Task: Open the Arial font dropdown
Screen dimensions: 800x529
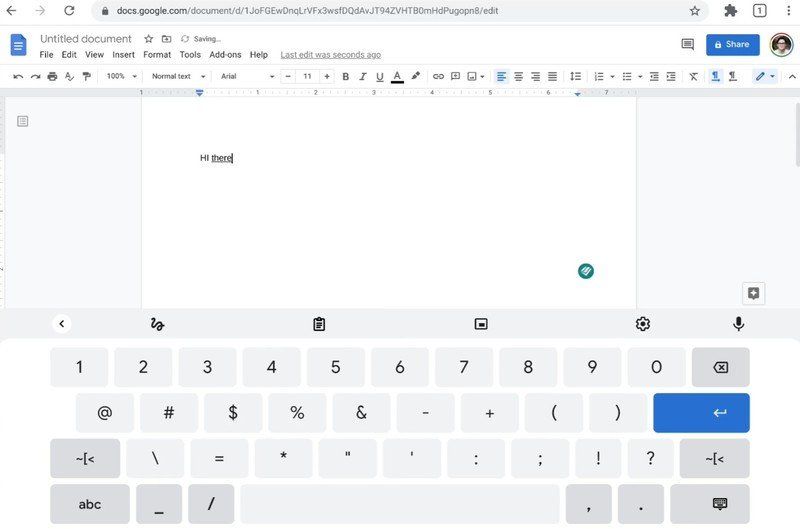Action: [x=247, y=77]
